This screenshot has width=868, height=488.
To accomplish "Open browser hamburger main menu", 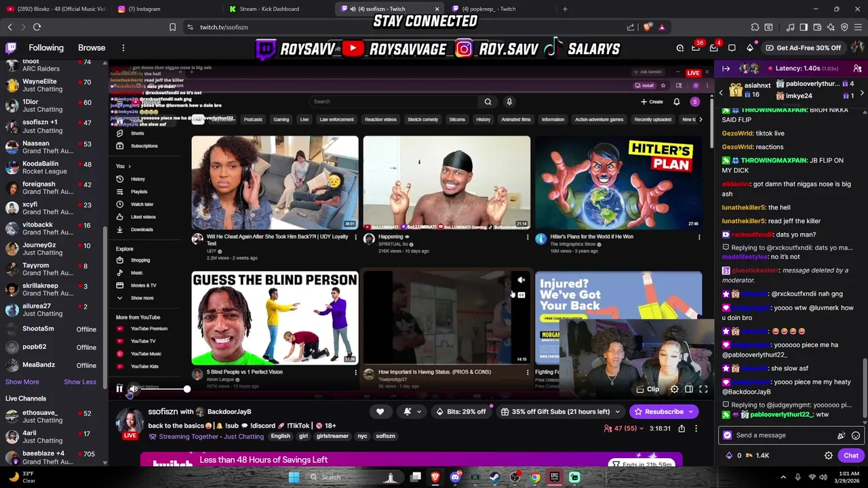I will click(x=858, y=27).
